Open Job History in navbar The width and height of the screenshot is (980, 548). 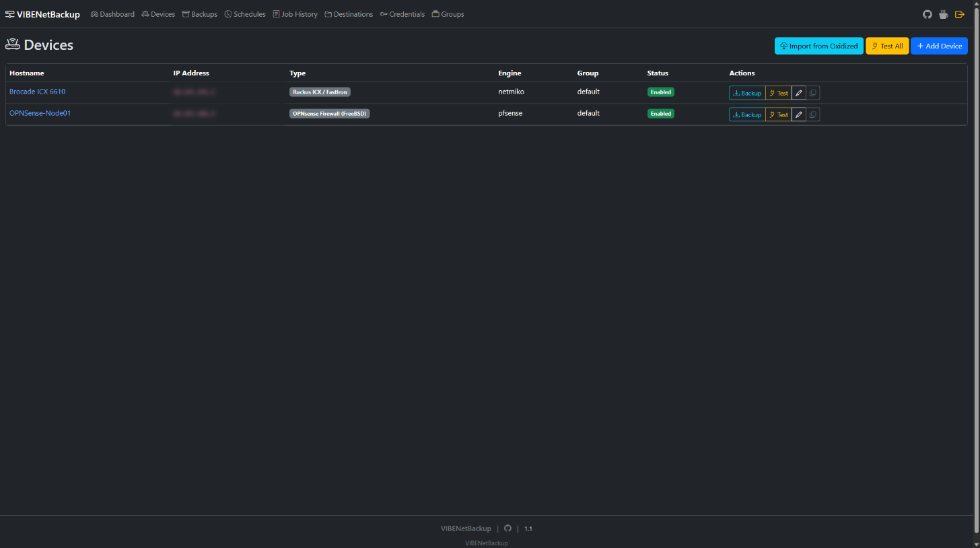295,14
